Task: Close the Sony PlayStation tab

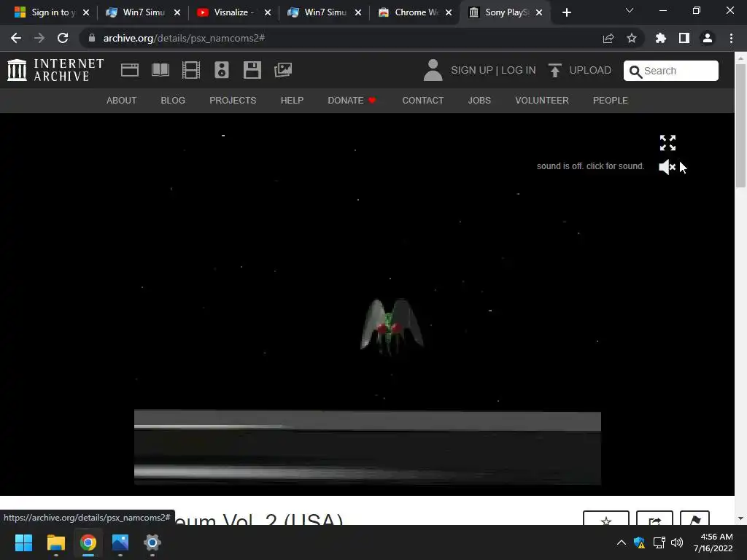Action: tap(539, 12)
